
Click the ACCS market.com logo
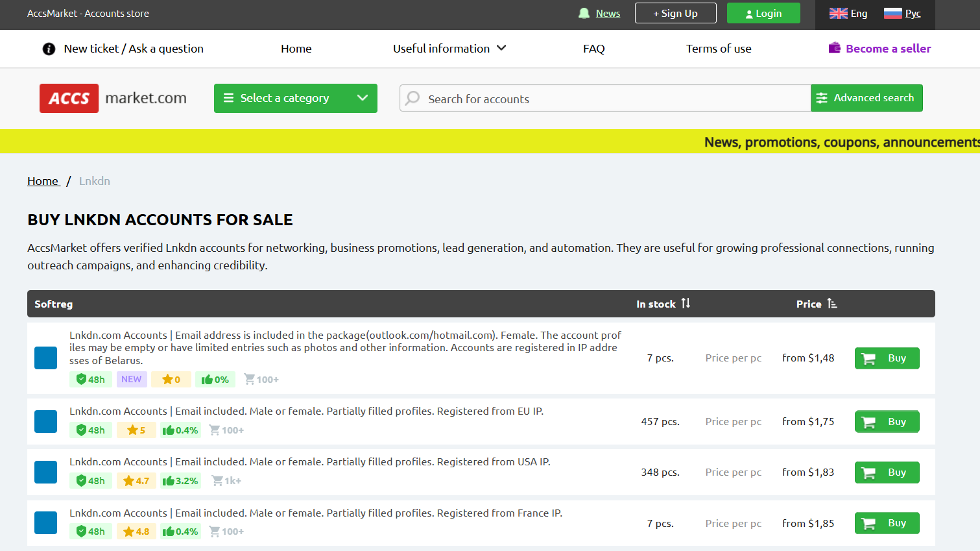113,98
